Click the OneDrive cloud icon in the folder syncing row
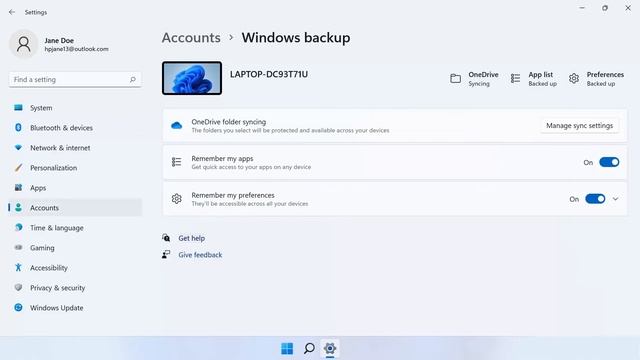Screen dimensions: 640x360 pyautogui.click(x=176, y=126)
